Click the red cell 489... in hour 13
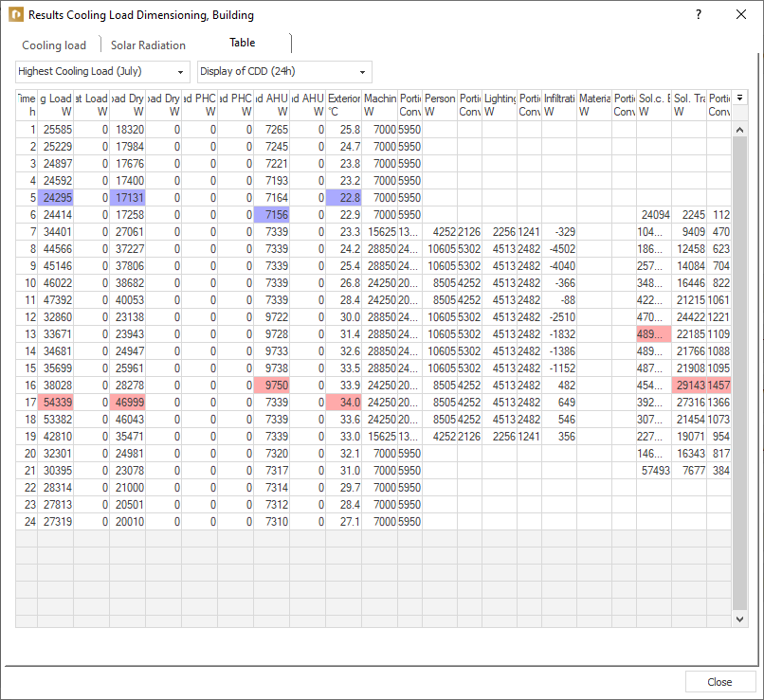Viewport: 764px width, 700px height. (x=654, y=334)
